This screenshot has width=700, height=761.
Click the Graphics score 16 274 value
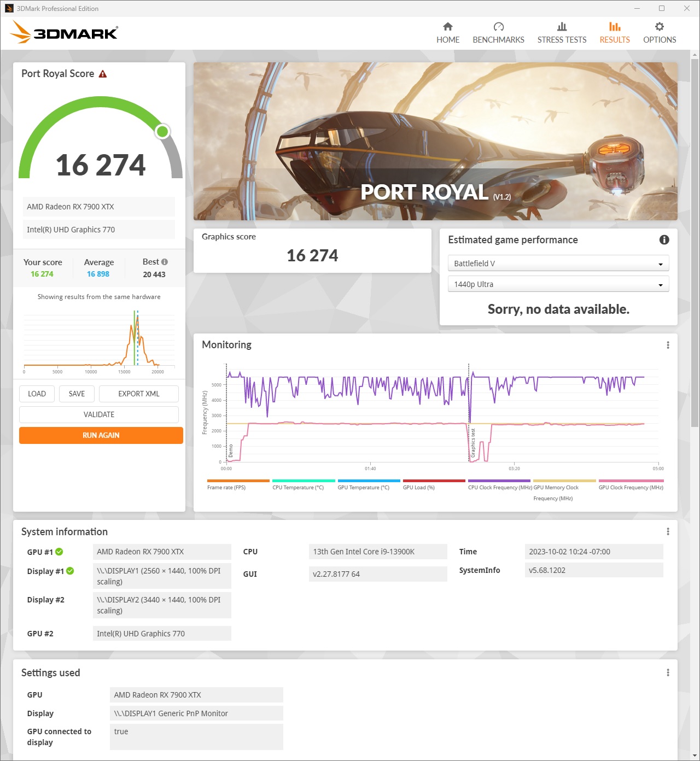(312, 255)
